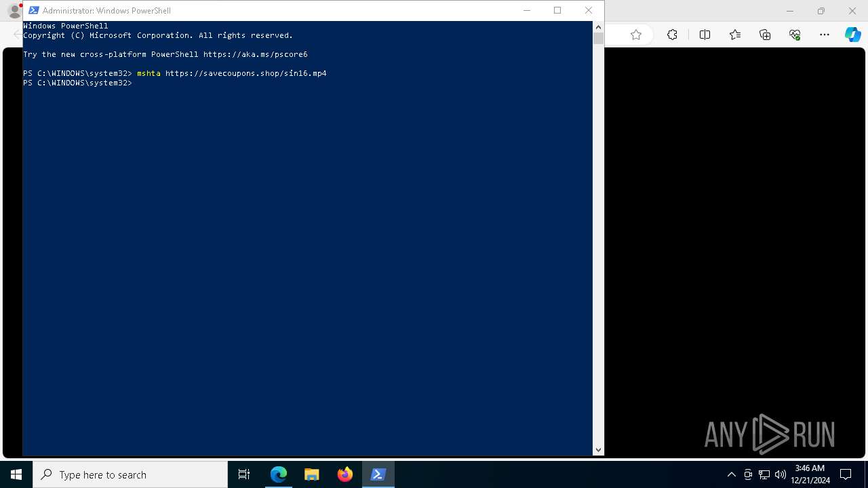The height and width of the screenshot is (488, 868).
Task: Click the mshta command text
Action: click(x=149, y=73)
